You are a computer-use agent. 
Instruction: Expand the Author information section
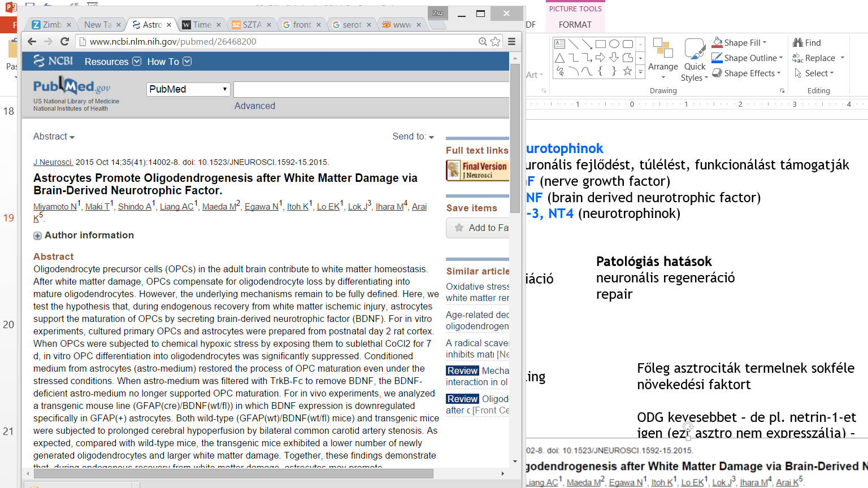(84, 236)
